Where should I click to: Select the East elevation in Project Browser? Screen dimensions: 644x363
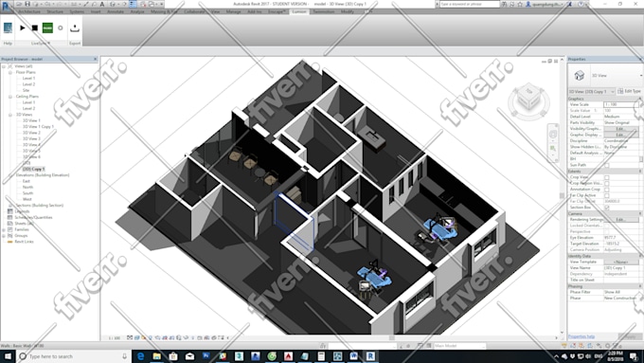pos(27,181)
